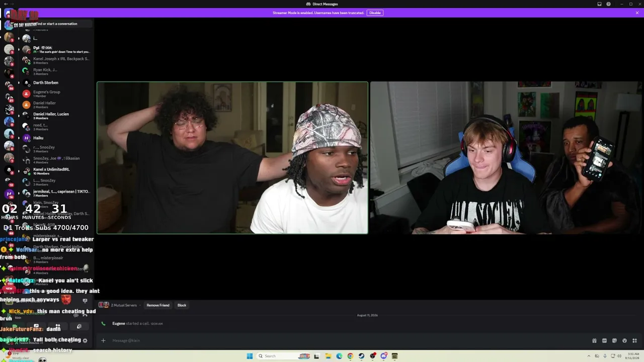
Task: Click the Remove Friend button
Action: [x=158, y=305]
